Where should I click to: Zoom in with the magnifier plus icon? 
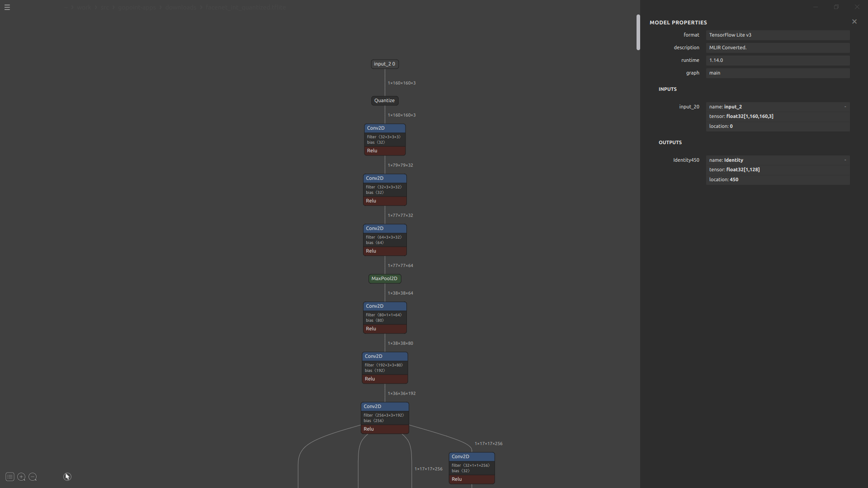tap(21, 477)
